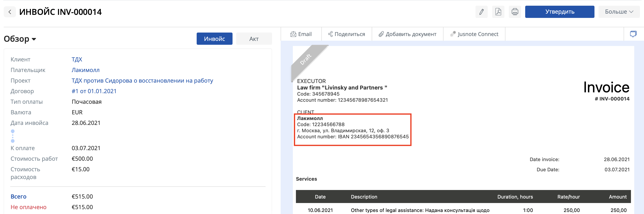This screenshot has height=214, width=644.
Task: Click the Description column header
Action: point(364,197)
